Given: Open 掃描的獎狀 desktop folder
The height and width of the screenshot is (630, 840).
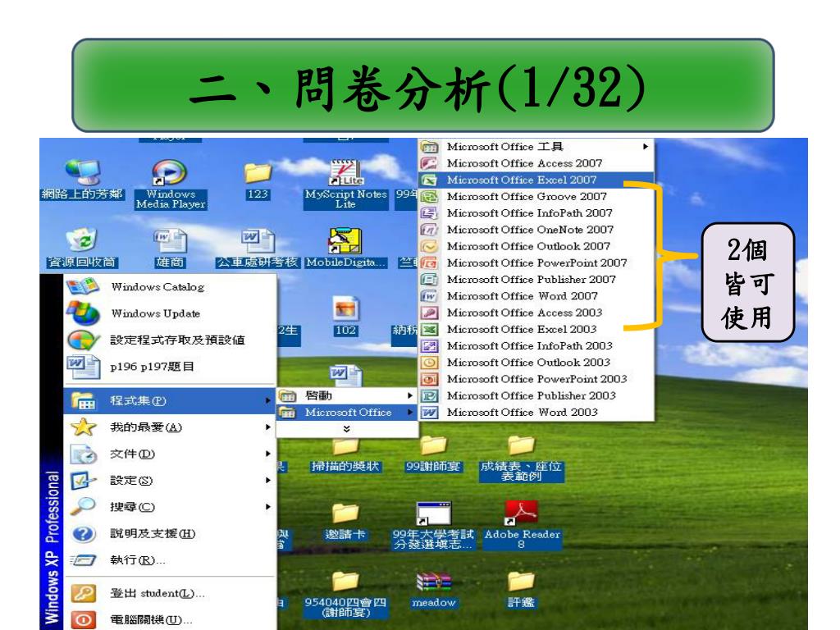Looking at the screenshot, I should (345, 455).
